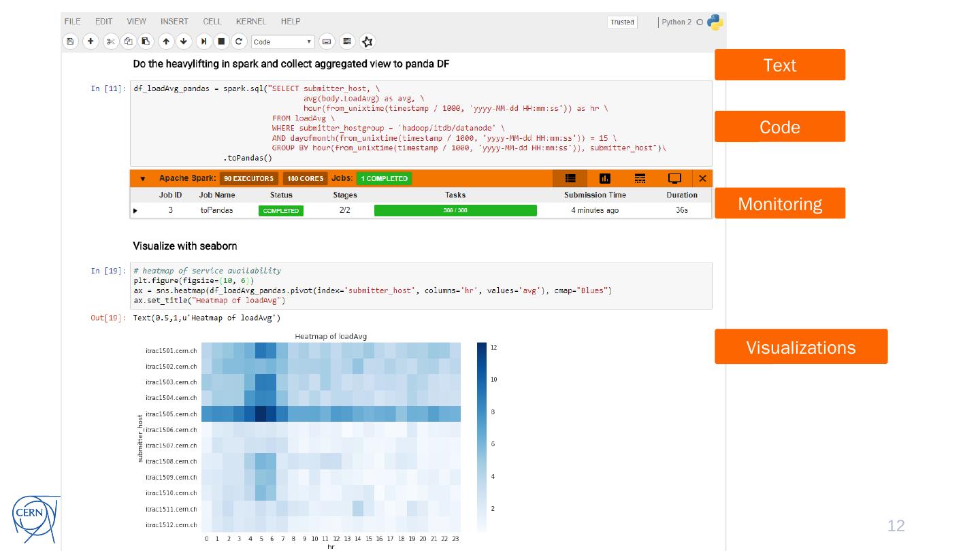Click the Python 2 kernel name
Image resolution: width=980 pixels, height=551 pixels.
click(x=676, y=22)
